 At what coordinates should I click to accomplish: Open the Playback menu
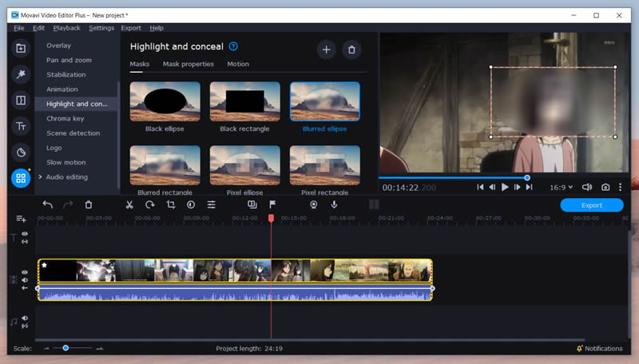(67, 28)
